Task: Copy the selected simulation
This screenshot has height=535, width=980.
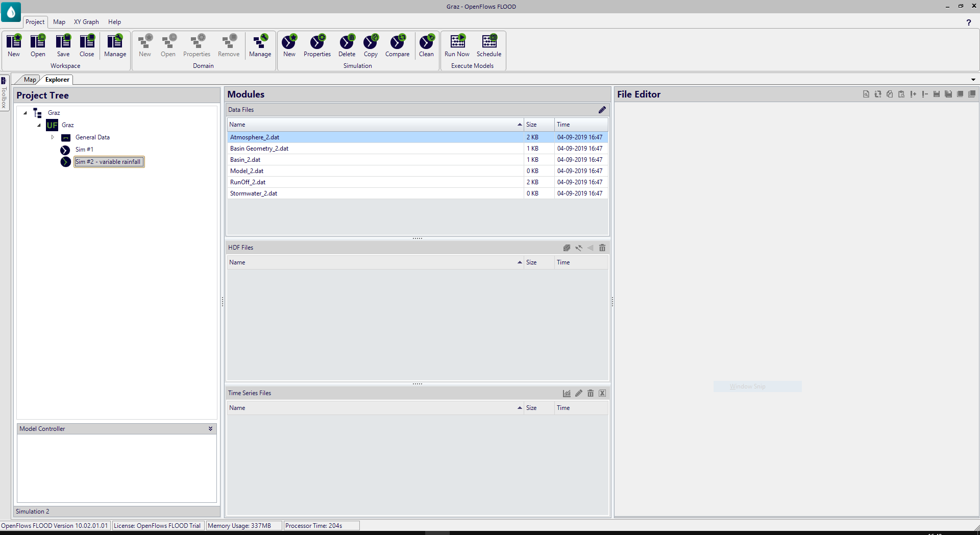Action: [x=371, y=45]
